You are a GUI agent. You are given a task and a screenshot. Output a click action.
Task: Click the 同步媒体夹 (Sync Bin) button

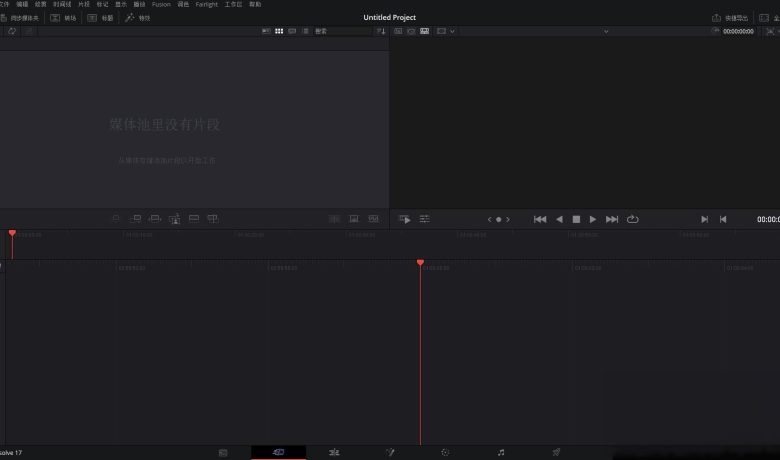tap(20, 18)
